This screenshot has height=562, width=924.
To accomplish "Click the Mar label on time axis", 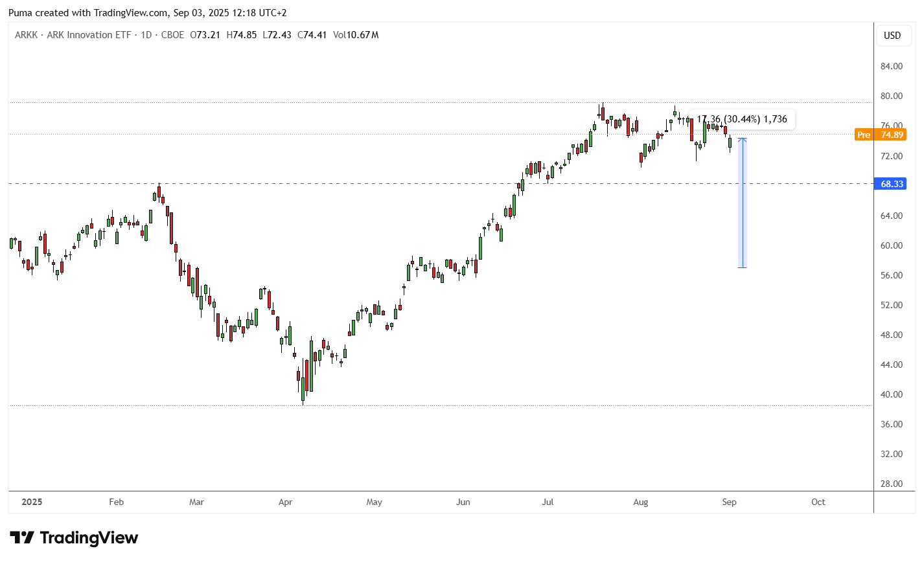I will click(196, 502).
